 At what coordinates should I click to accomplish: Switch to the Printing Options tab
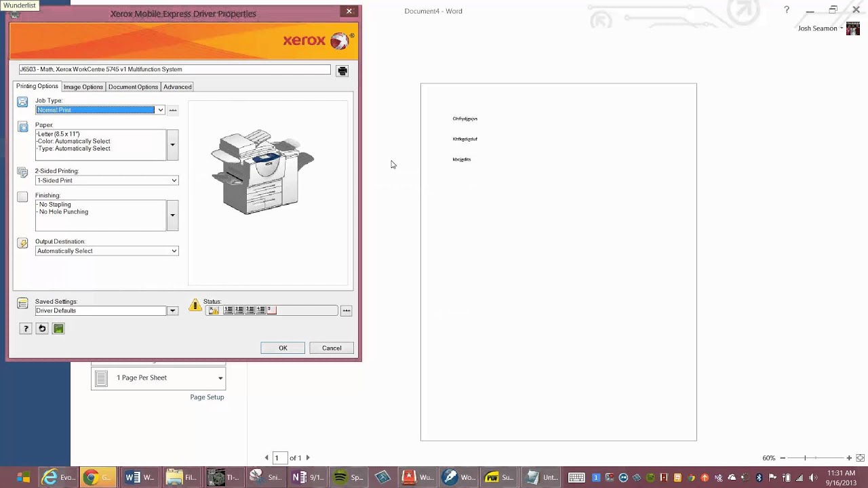click(37, 86)
